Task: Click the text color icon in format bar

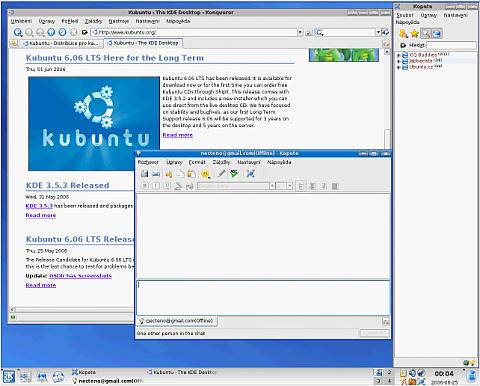Action: pos(178,186)
